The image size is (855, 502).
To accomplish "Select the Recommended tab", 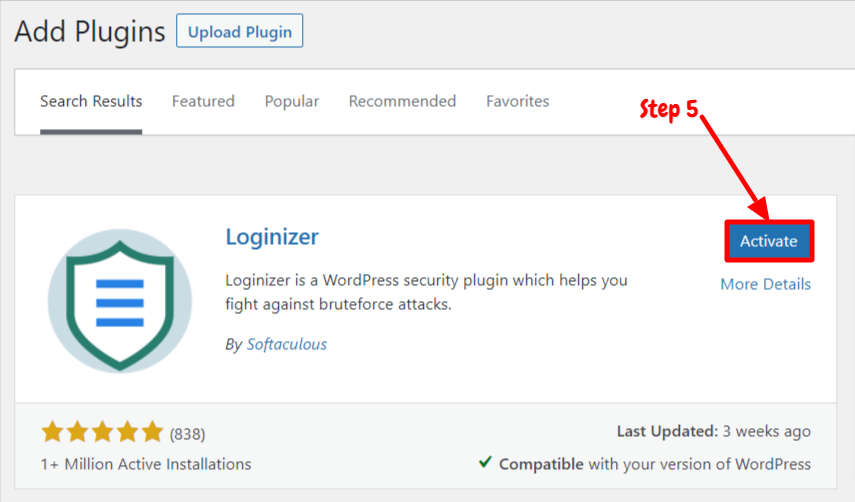I will tap(402, 101).
